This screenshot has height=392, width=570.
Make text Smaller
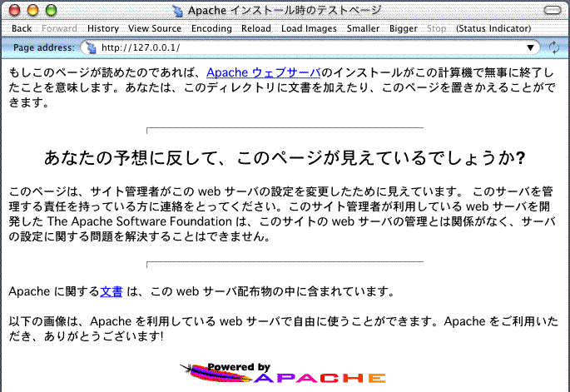coord(363,28)
